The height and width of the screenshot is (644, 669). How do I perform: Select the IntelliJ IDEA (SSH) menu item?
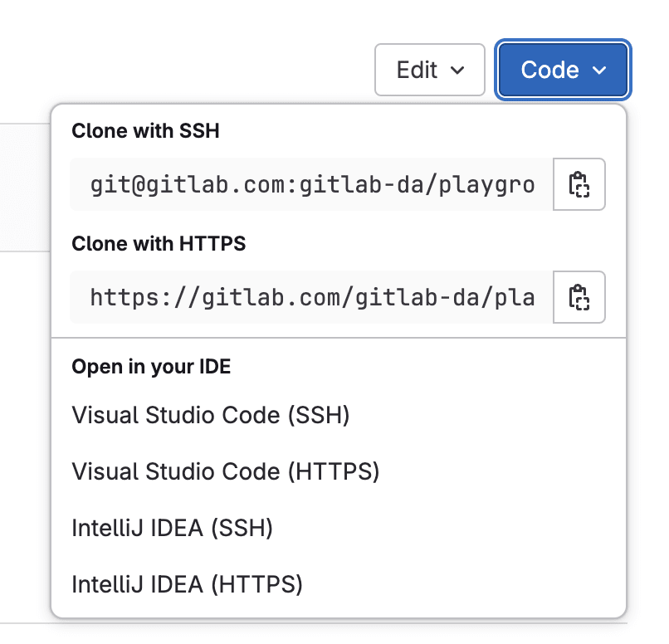click(172, 528)
